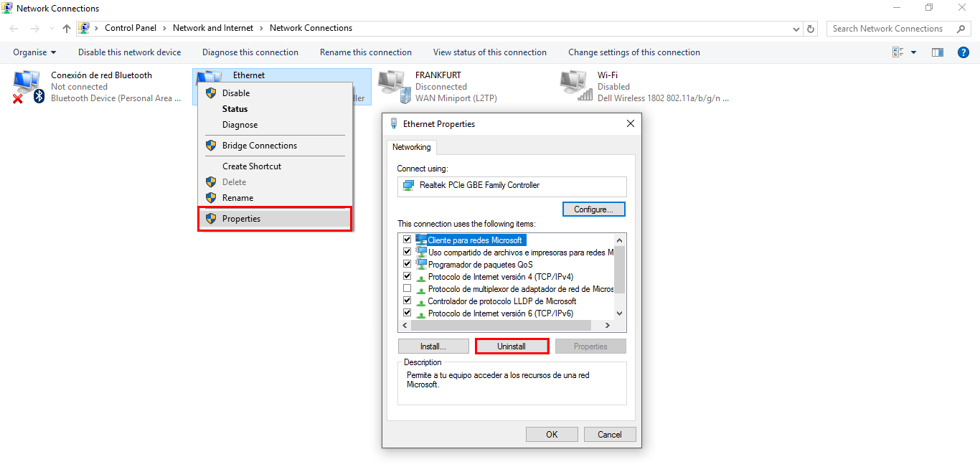Change your view layout icon
The height and width of the screenshot is (467, 980).
coord(897,52)
